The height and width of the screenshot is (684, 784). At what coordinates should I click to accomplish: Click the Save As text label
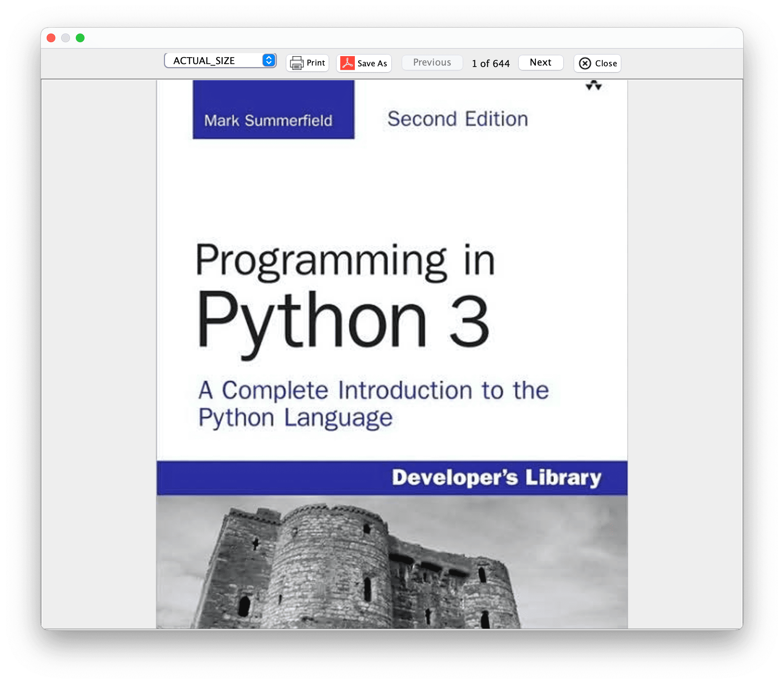372,63
